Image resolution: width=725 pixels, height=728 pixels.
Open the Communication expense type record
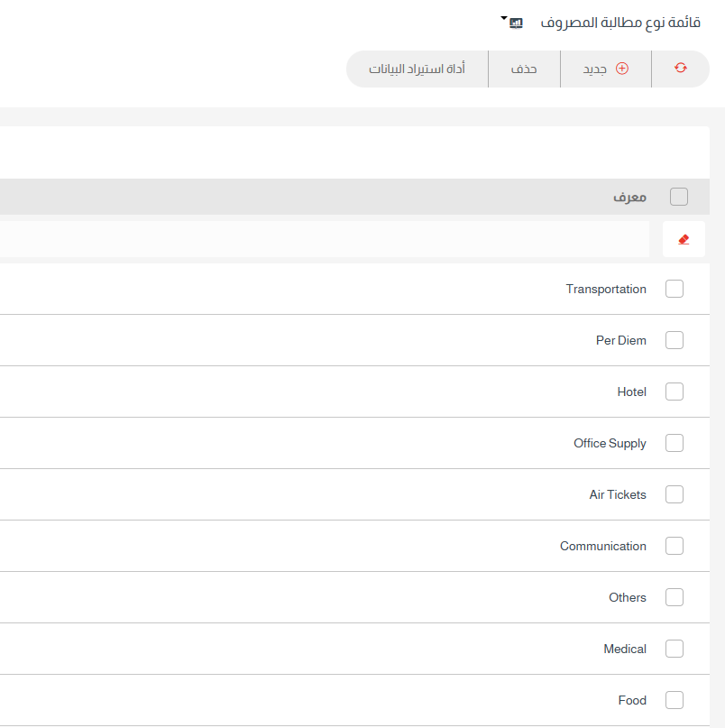602,546
